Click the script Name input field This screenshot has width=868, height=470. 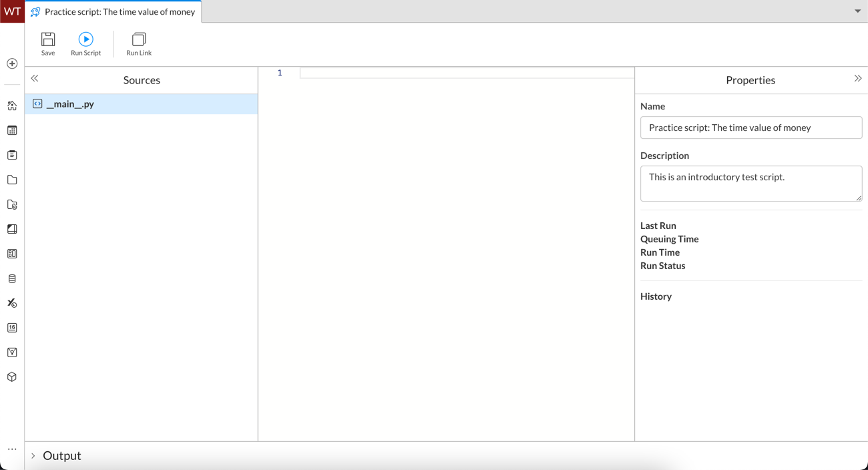[x=750, y=128]
